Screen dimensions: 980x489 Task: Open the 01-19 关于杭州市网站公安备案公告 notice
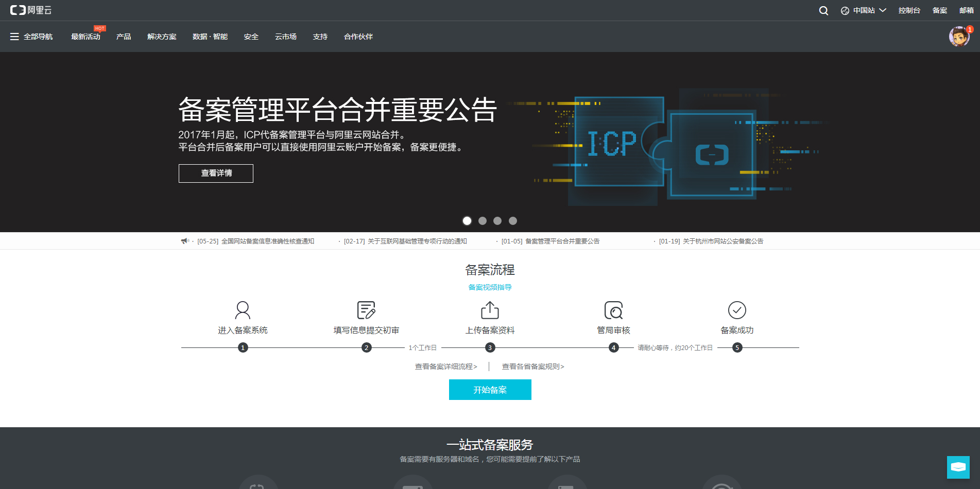(711, 241)
